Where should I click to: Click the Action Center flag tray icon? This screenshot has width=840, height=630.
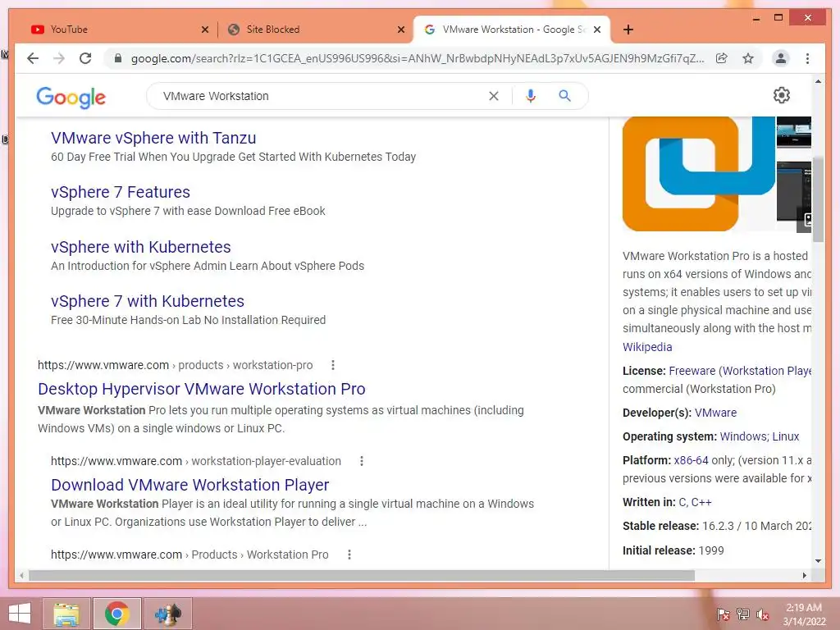click(723, 614)
